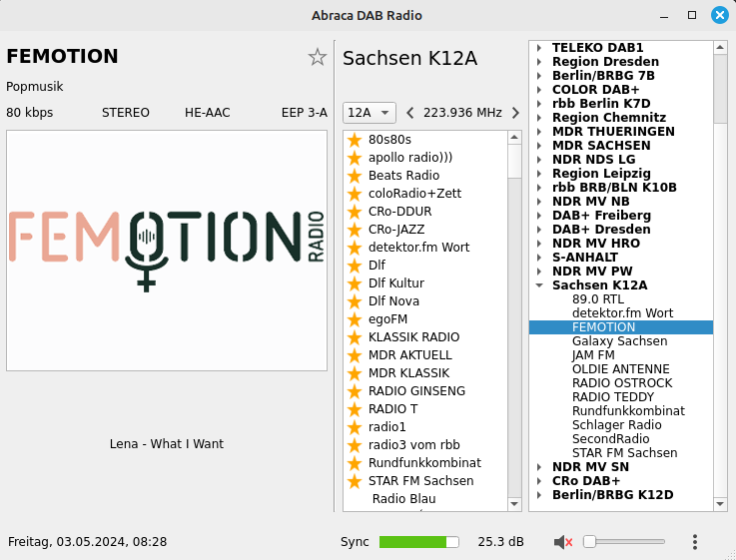
Task: Click the star icon next to radio3 vom rbb
Action: coord(355,445)
